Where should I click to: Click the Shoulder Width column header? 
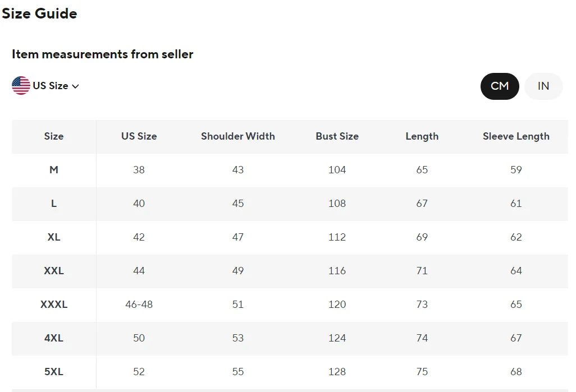237,136
